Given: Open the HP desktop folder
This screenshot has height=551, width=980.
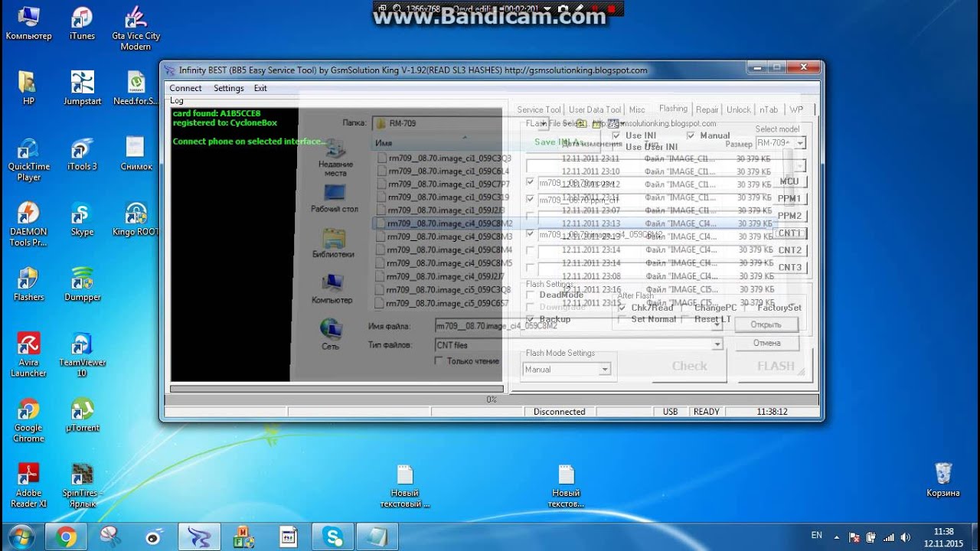Looking at the screenshot, I should pyautogui.click(x=28, y=88).
